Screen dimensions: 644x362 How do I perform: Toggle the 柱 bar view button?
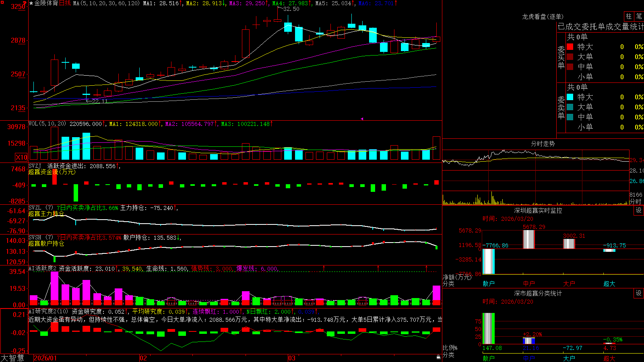tap(629, 16)
